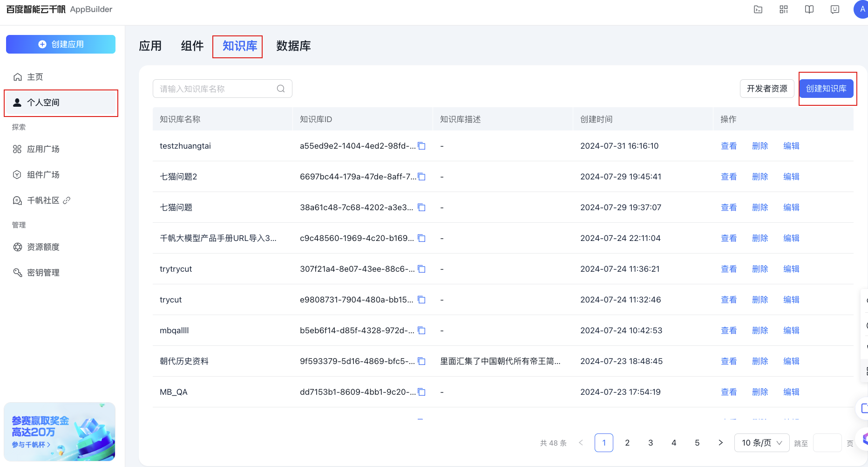Edit the trycut knowledge base
This screenshot has width=868, height=467.
791,300
